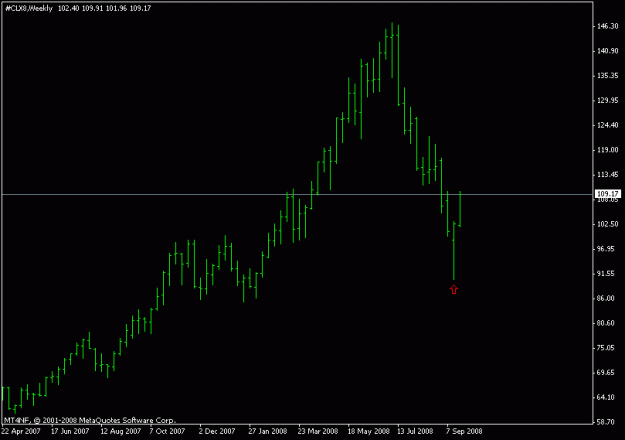The height and width of the screenshot is (440, 625).
Task: Click the 135.35 price axis label
Action: coord(608,76)
